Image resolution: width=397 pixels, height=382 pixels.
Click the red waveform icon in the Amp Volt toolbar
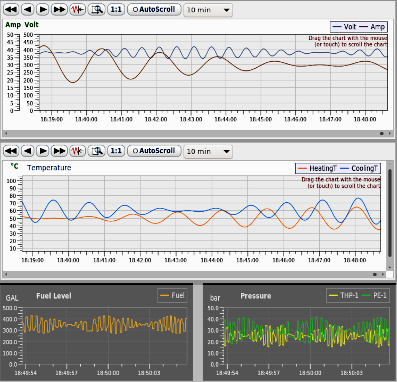pyautogui.click(x=77, y=9)
